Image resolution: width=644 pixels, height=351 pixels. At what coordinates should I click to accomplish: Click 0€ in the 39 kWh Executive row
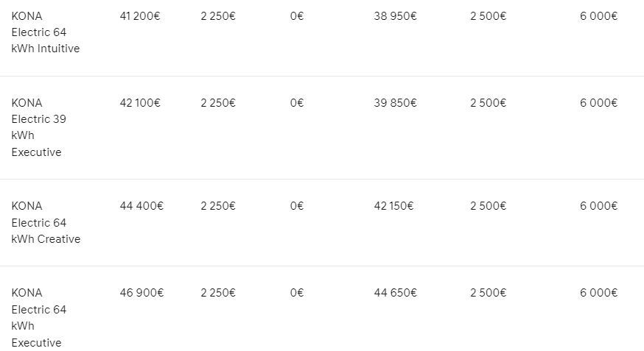coord(297,103)
